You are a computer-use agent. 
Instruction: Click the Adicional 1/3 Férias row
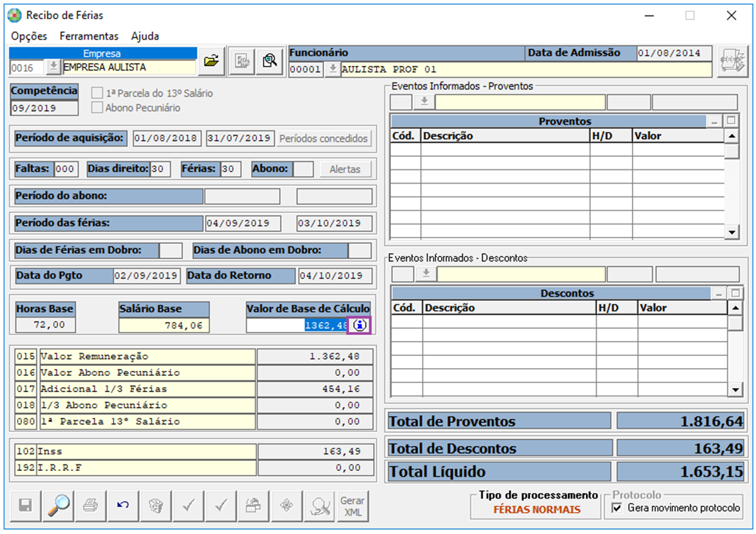point(194,389)
